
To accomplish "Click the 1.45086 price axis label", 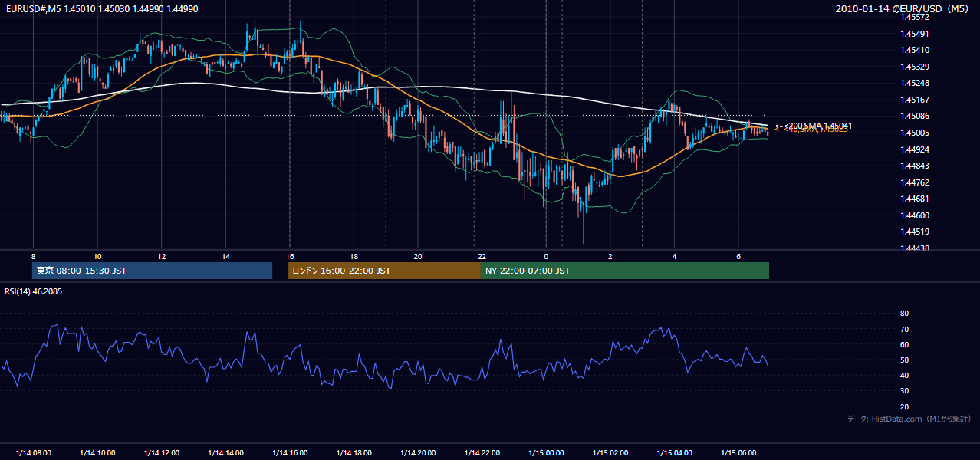I will [915, 117].
